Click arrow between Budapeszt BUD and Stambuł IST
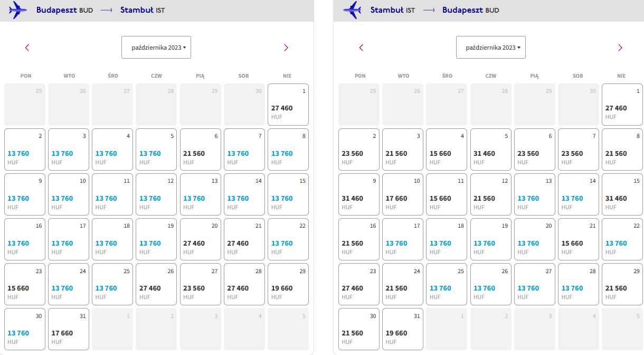The image size is (644, 355). coord(107,10)
